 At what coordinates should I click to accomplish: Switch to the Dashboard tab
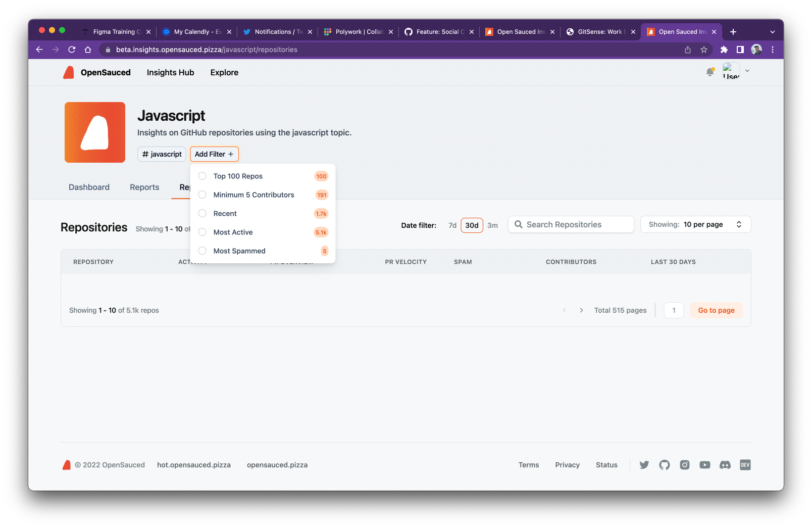(89, 187)
